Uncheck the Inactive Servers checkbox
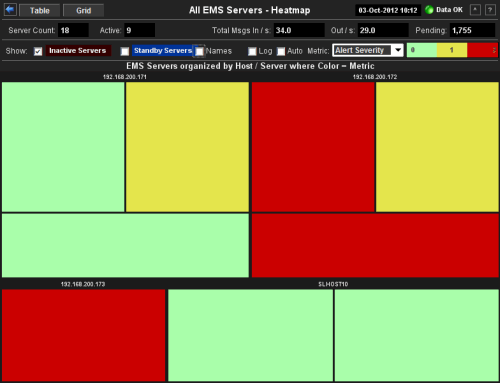 (38, 51)
